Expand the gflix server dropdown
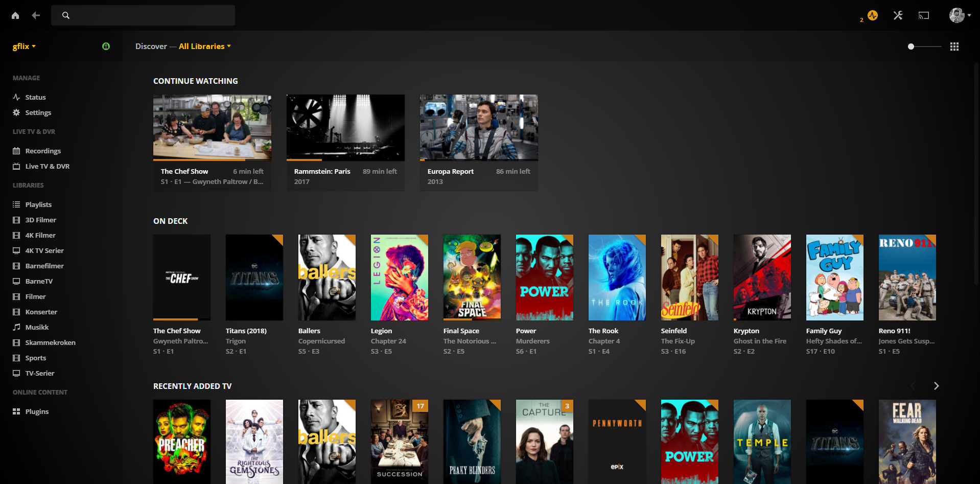The height and width of the screenshot is (484, 980). [24, 46]
